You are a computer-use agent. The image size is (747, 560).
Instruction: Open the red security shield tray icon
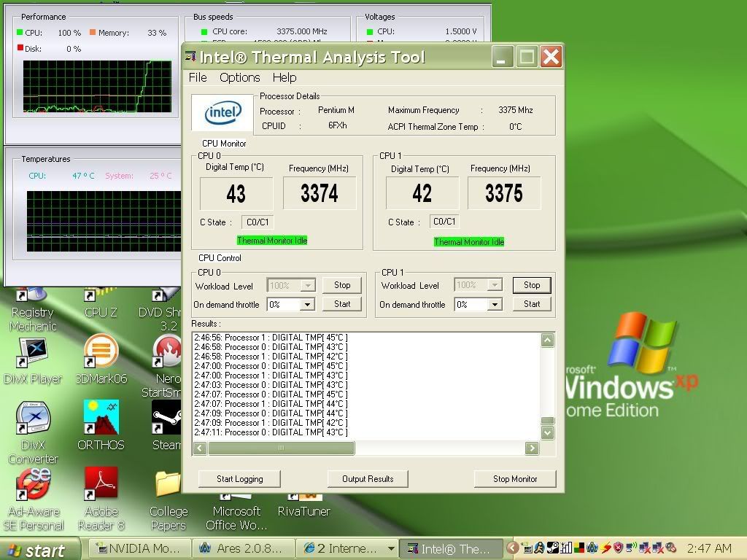[619, 548]
